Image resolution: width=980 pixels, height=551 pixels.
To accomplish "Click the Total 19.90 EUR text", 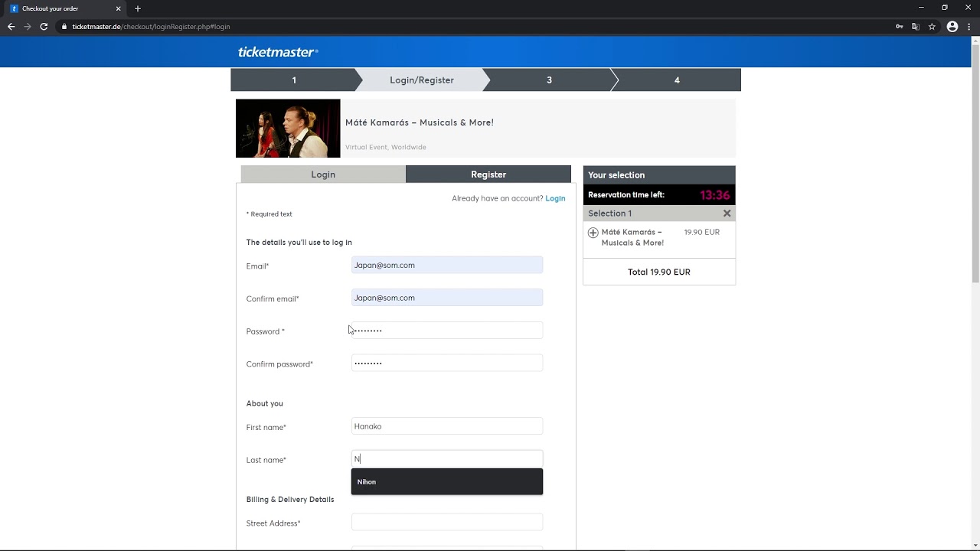I will [x=659, y=272].
